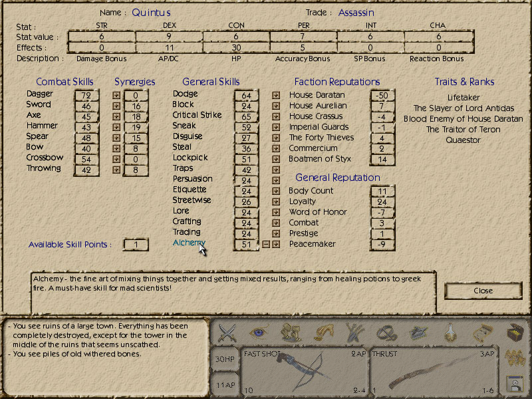Click the grabbing hand icon
The height and width of the screenshot is (399, 532).
[323, 332]
